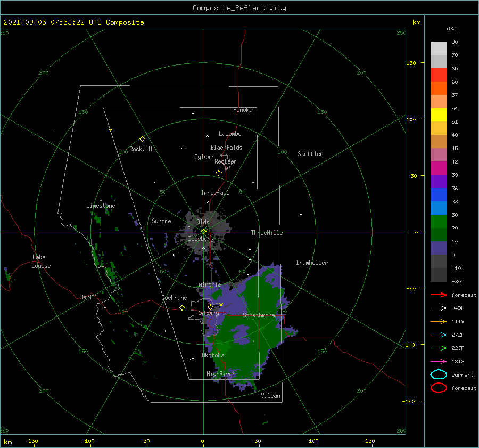This screenshot has width=479, height=448.
Task: Select the blue swatch near 36 dBZ
Action: pos(439,194)
